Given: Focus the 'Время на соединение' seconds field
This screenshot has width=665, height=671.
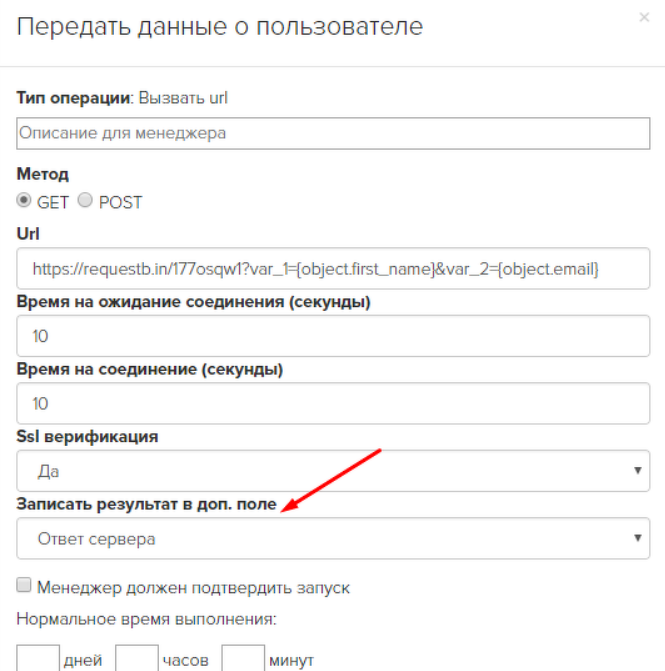Looking at the screenshot, I should coord(333,404).
